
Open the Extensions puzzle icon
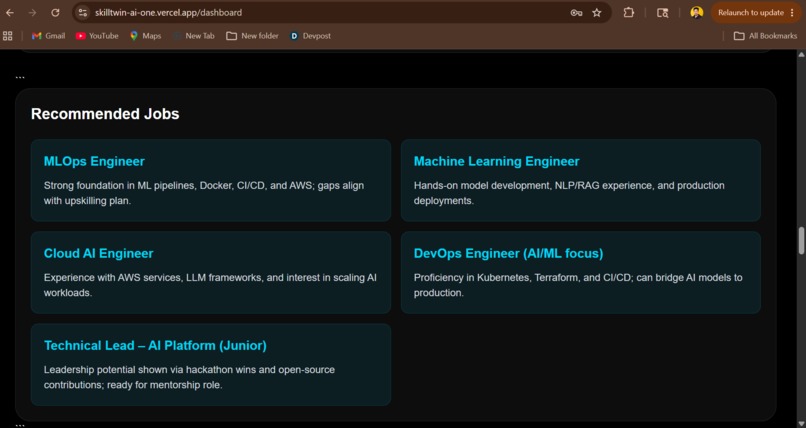tap(629, 13)
